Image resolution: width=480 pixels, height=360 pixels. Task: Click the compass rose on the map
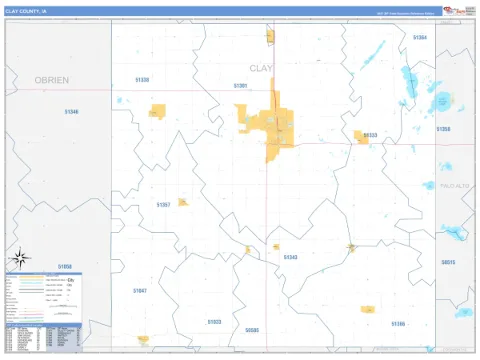coord(20,258)
